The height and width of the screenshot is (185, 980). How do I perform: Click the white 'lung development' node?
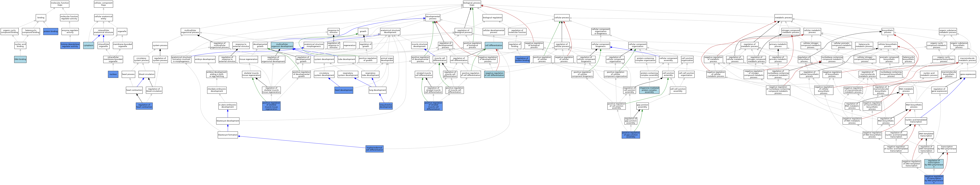point(377,90)
